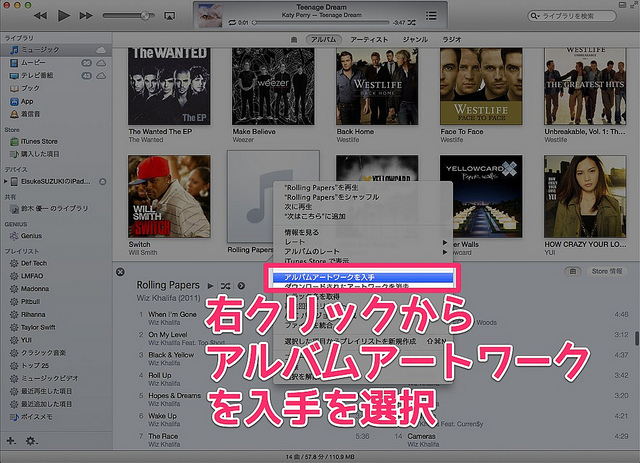Toggle the repeat icon in the player display
The height and width of the screenshot is (463, 640).
click(x=232, y=23)
